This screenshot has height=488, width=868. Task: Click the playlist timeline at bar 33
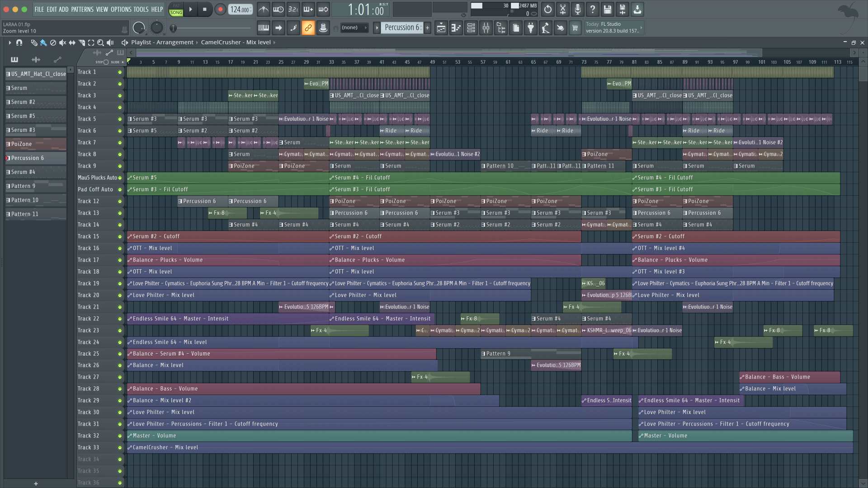pyautogui.click(x=331, y=62)
